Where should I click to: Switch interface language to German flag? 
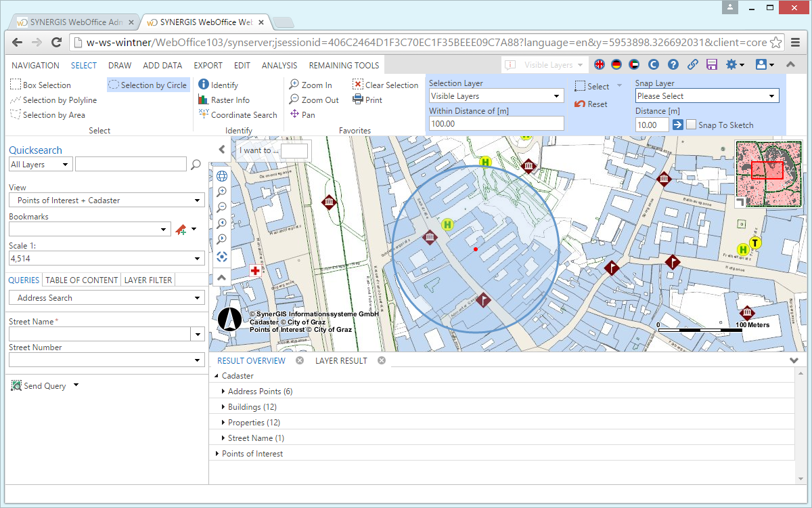point(617,64)
